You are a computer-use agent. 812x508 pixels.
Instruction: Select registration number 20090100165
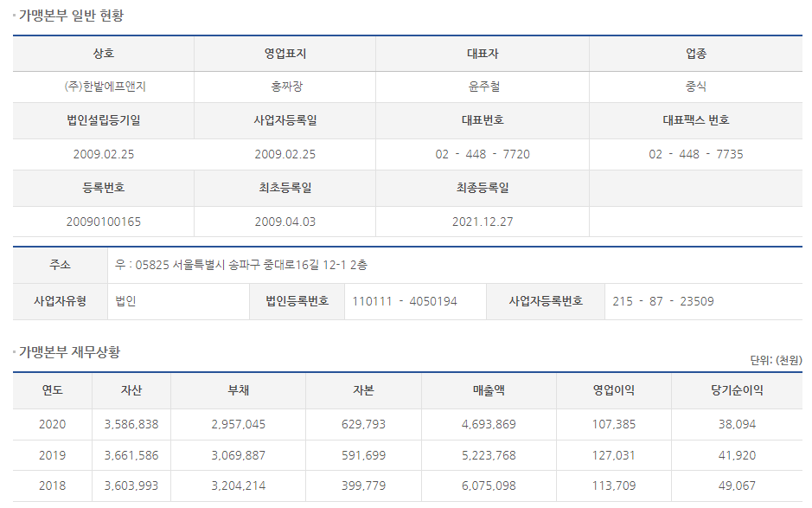[x=104, y=222]
